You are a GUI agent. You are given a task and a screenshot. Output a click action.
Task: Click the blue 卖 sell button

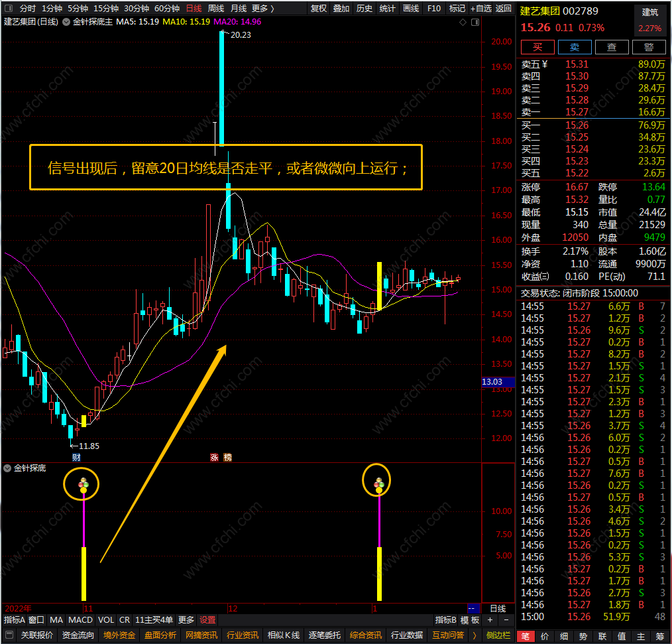click(575, 47)
